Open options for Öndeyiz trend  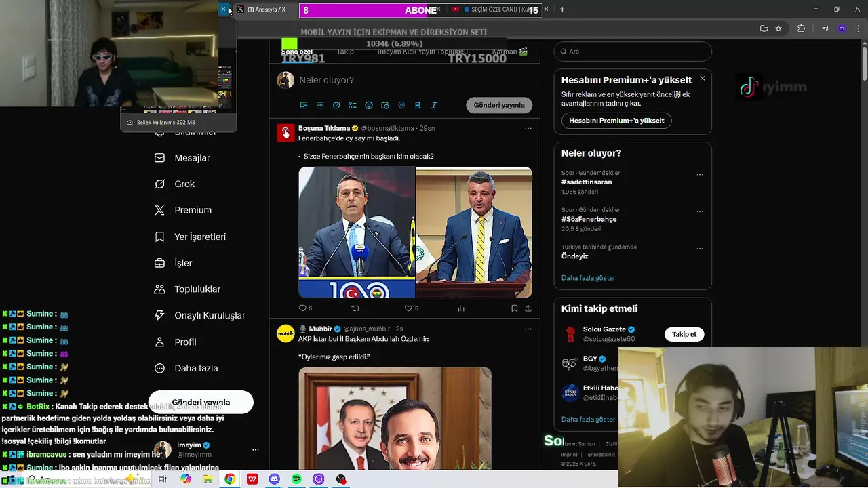(x=700, y=249)
